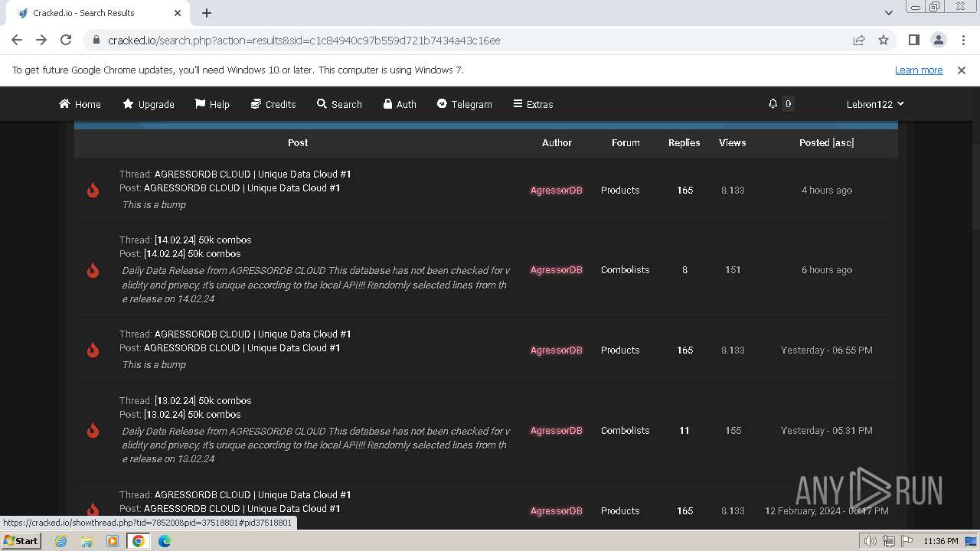
Task: Bookmark this page with star icon
Action: pos(884,40)
